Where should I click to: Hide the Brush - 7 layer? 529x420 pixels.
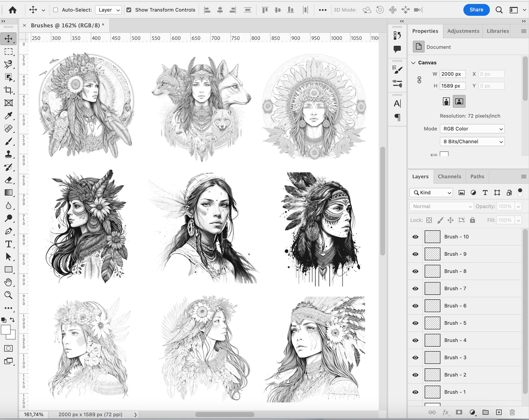415,288
